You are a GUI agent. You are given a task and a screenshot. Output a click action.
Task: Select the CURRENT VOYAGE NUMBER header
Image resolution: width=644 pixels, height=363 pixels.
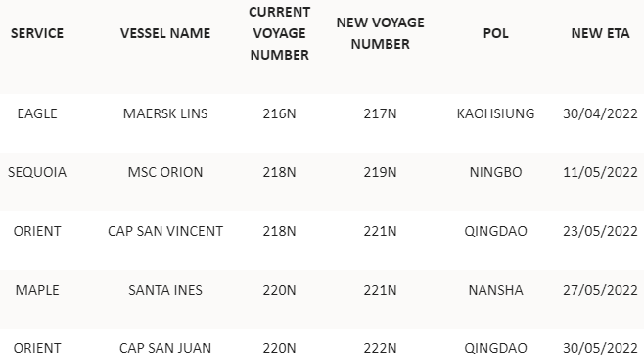[x=279, y=33]
